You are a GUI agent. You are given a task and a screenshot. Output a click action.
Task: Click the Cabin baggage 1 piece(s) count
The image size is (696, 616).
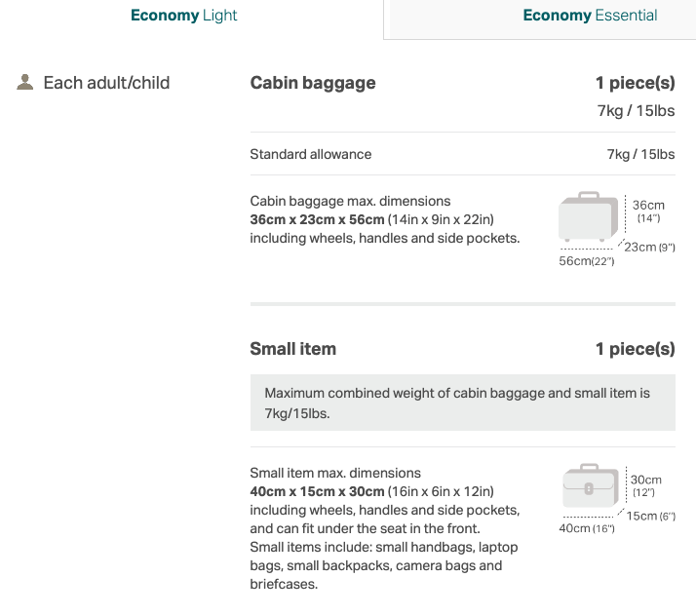[x=635, y=83]
